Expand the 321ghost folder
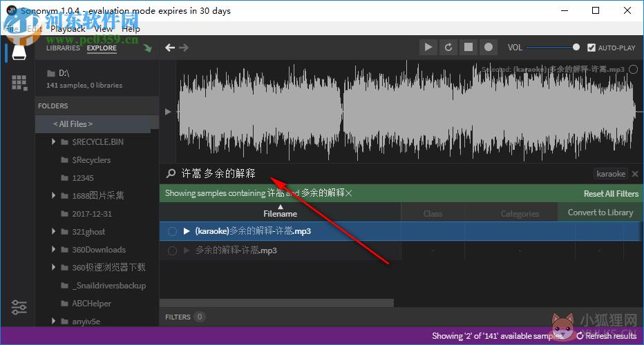Viewport: 644px width, 345px height. (x=53, y=231)
